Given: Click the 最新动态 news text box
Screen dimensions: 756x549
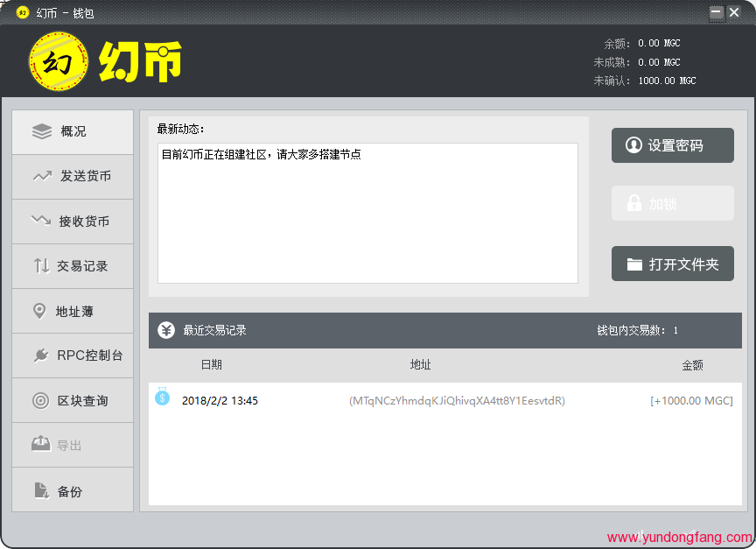Looking at the screenshot, I should pyautogui.click(x=367, y=213).
